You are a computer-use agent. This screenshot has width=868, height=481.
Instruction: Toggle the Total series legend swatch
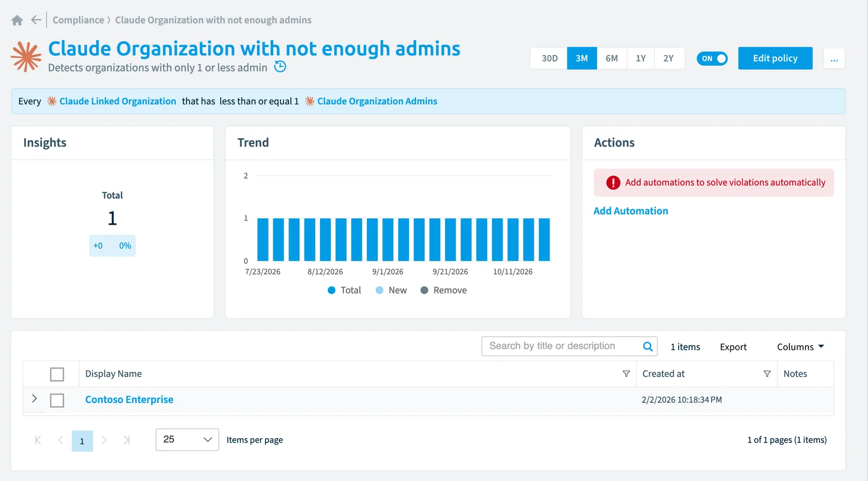331,290
